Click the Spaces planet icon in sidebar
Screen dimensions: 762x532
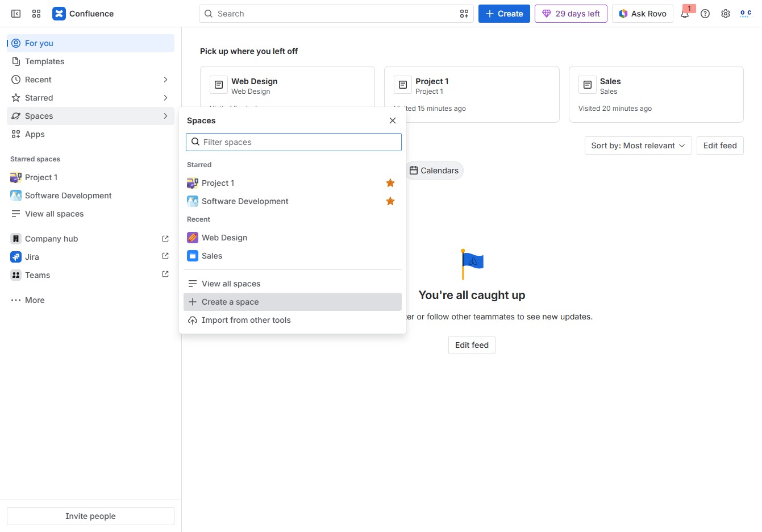coord(16,116)
